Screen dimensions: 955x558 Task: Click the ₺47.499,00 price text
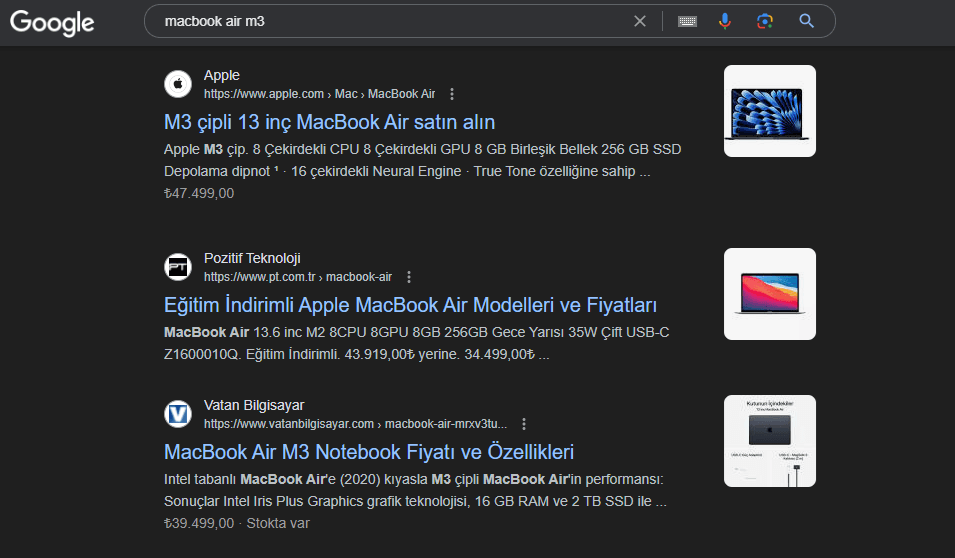[x=199, y=193]
